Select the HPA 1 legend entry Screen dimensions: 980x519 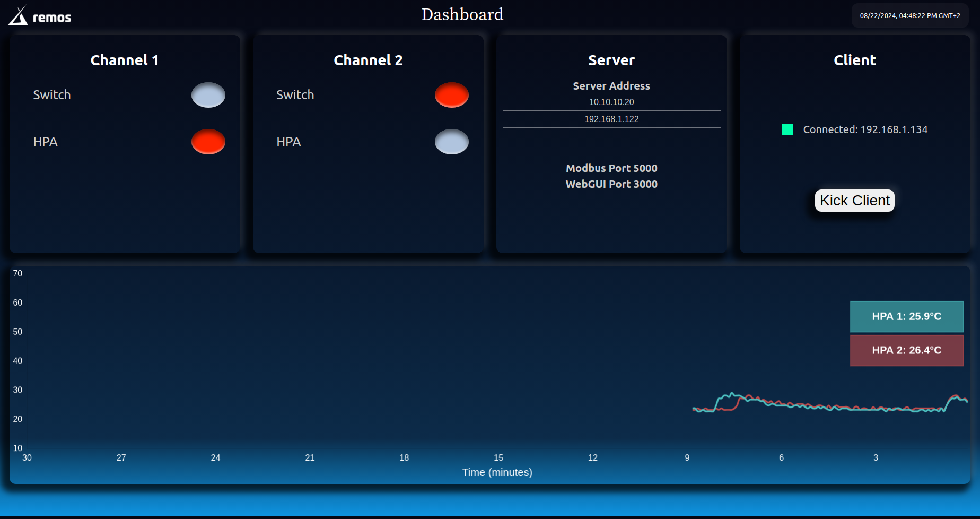click(x=906, y=316)
